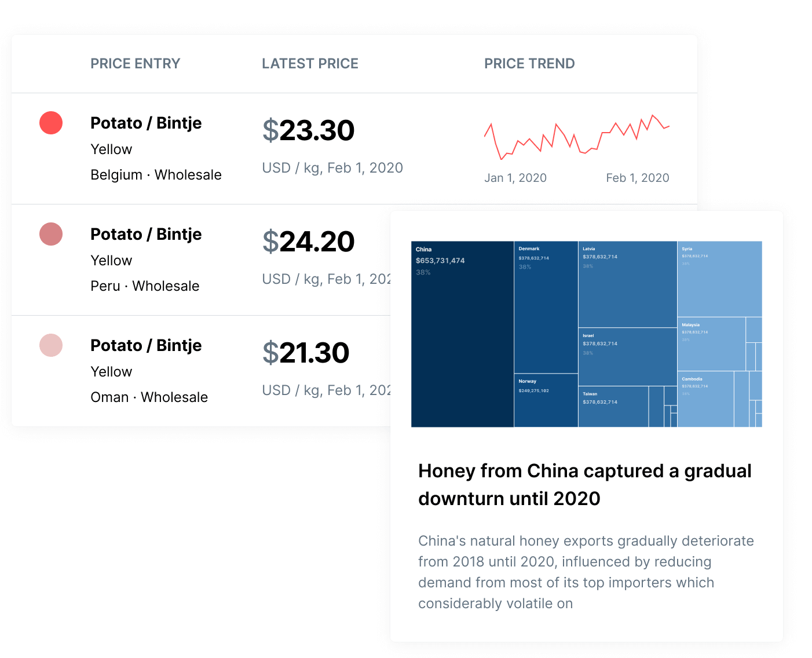Select the Denmark block in the treemap
Screen dimensions: 812x658
coord(546,307)
